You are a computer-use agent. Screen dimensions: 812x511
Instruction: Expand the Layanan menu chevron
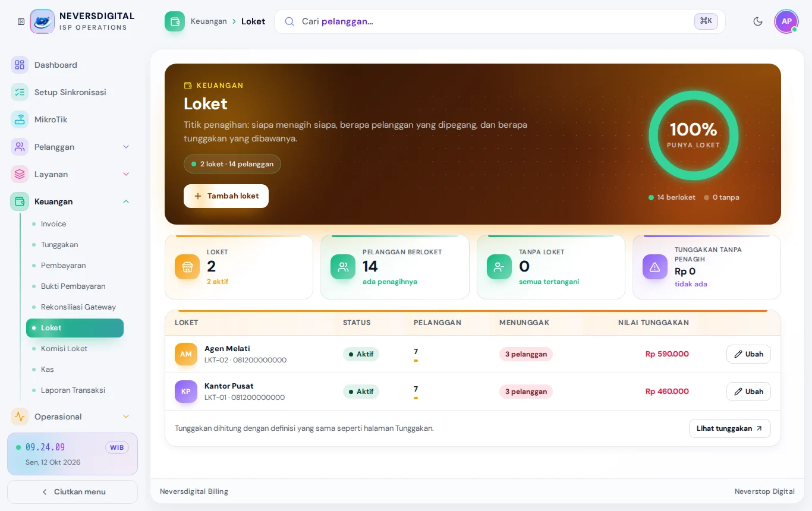126,174
